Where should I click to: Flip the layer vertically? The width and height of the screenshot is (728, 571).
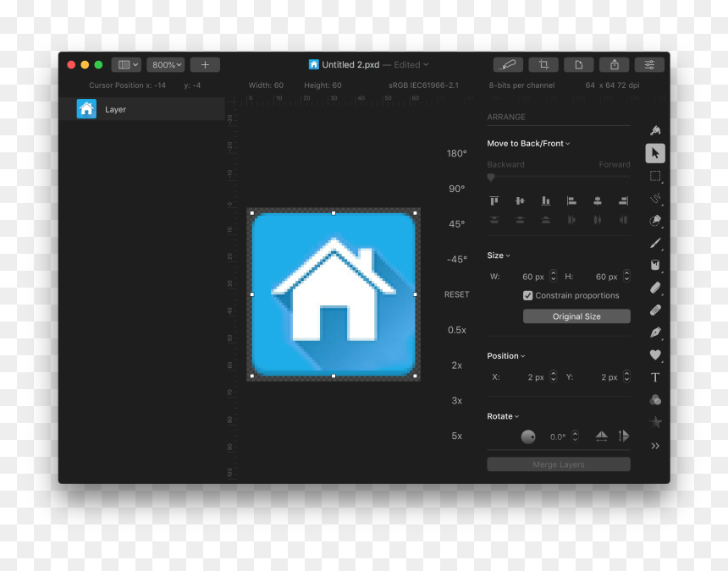[624, 436]
